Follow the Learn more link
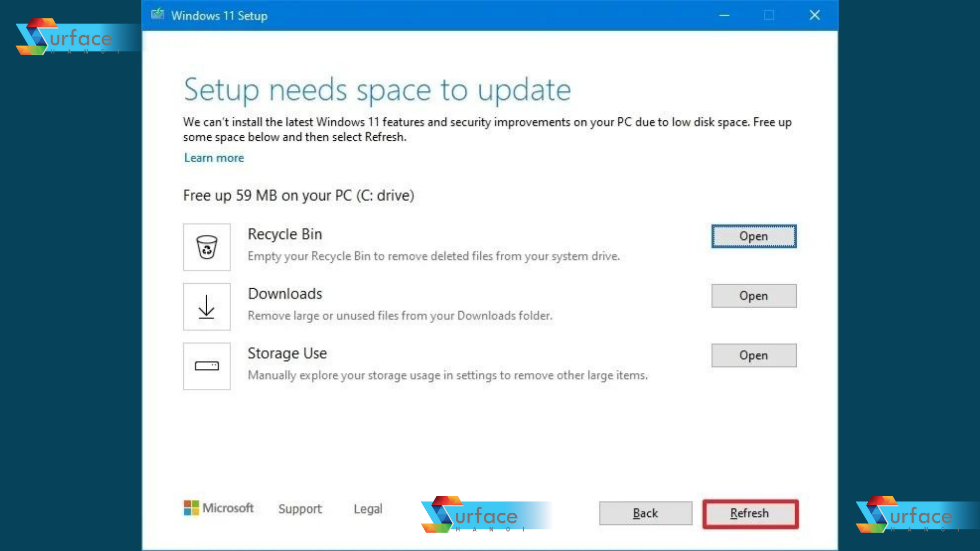Image resolution: width=980 pixels, height=551 pixels. [x=214, y=158]
